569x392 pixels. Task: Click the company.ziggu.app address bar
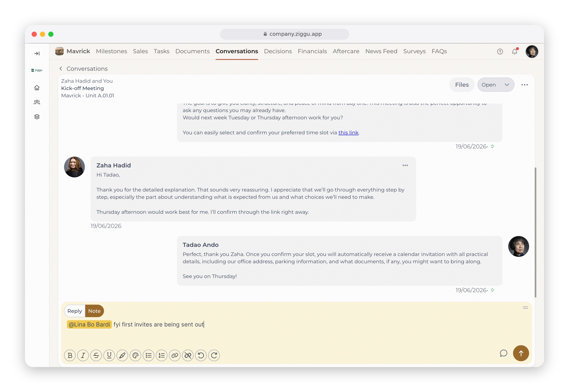pyautogui.click(x=284, y=34)
